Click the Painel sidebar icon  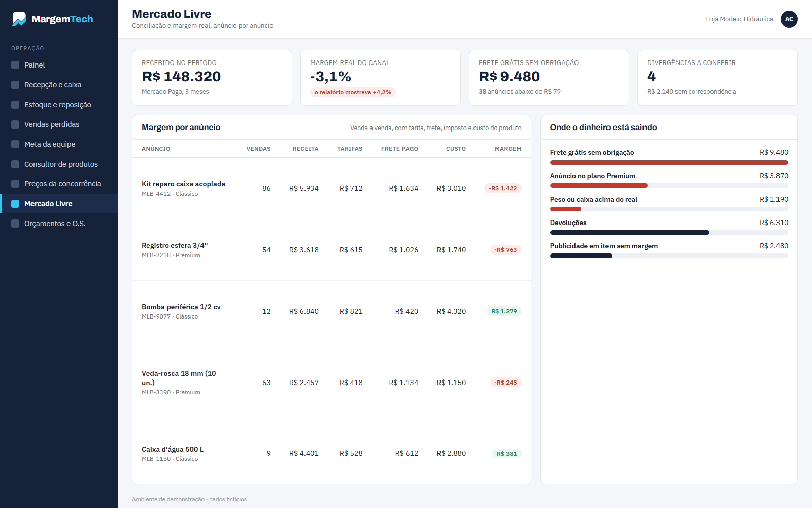15,65
